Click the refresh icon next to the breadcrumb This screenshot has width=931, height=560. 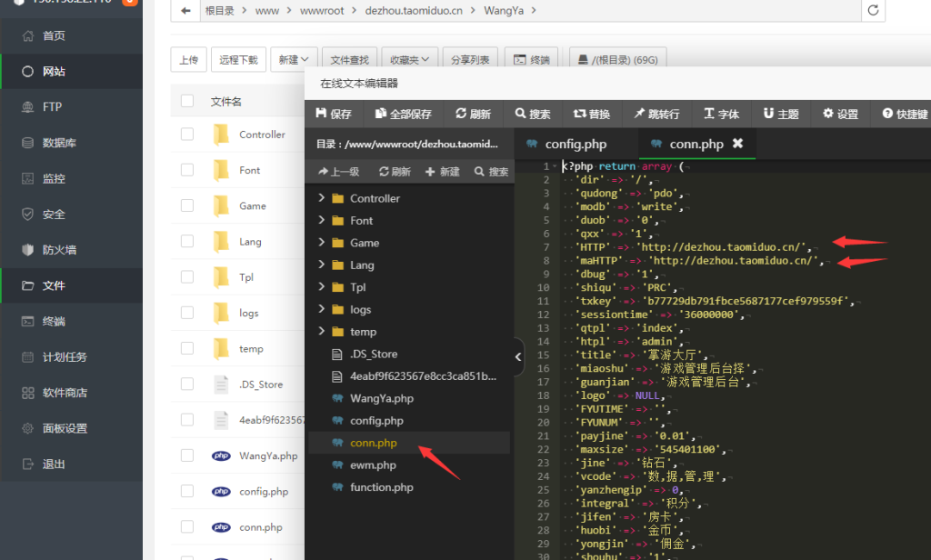point(873,10)
